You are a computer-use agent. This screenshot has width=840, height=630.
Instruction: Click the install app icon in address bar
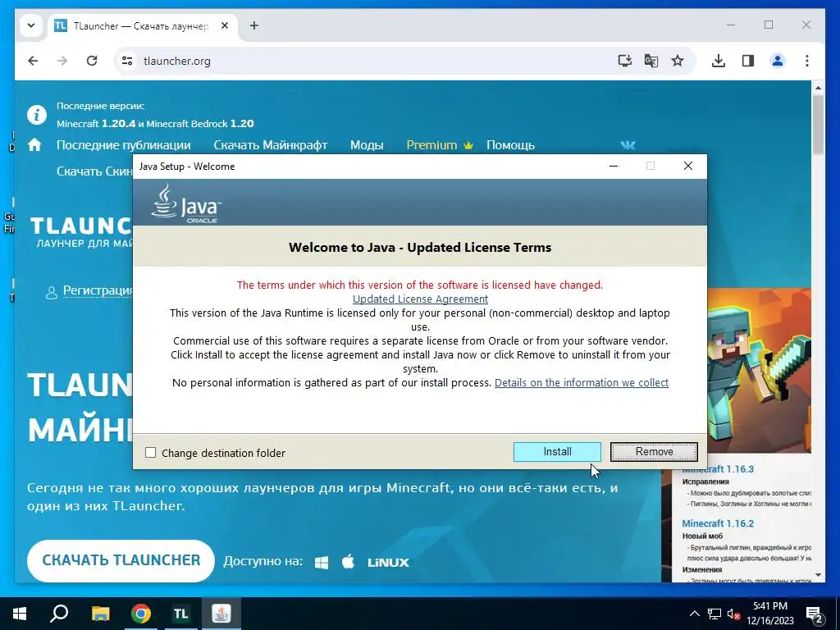point(624,61)
